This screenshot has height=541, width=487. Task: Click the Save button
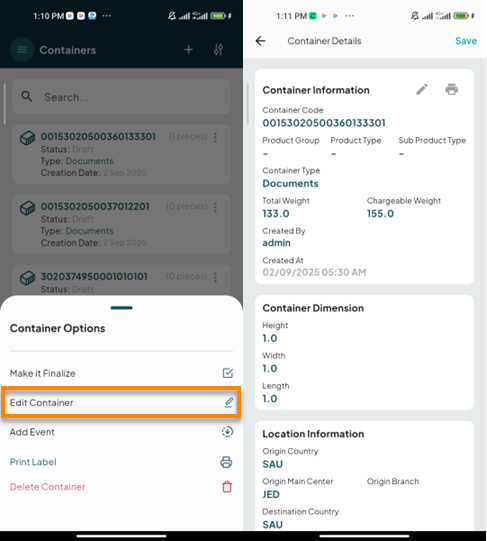point(466,41)
